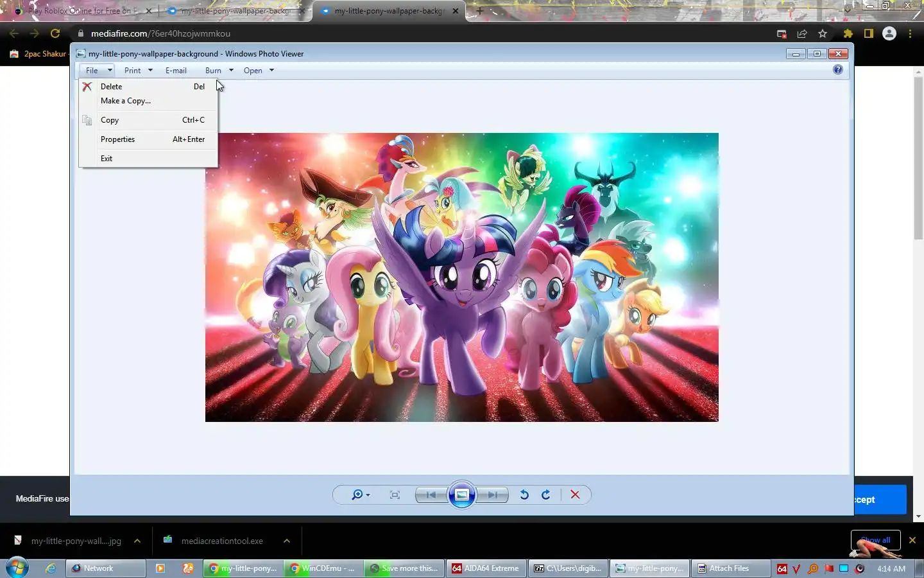This screenshot has height=578, width=924.
Task: Reload the Chrome page
Action: click(55, 33)
